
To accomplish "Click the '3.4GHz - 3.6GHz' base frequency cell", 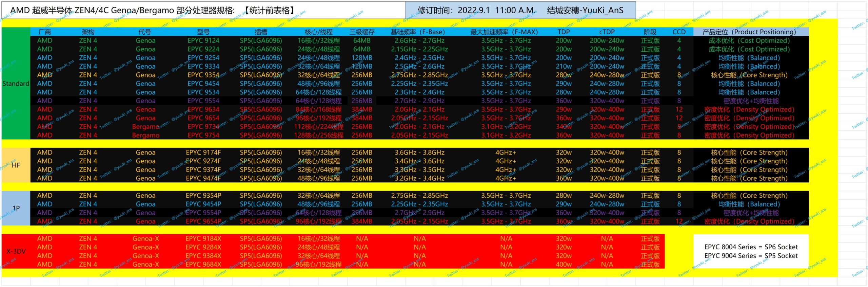I will pos(419,161).
